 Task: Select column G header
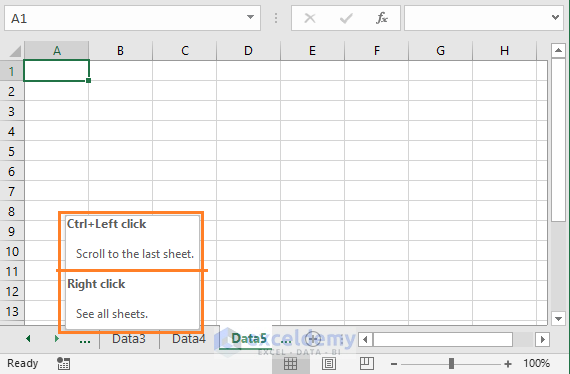click(441, 51)
